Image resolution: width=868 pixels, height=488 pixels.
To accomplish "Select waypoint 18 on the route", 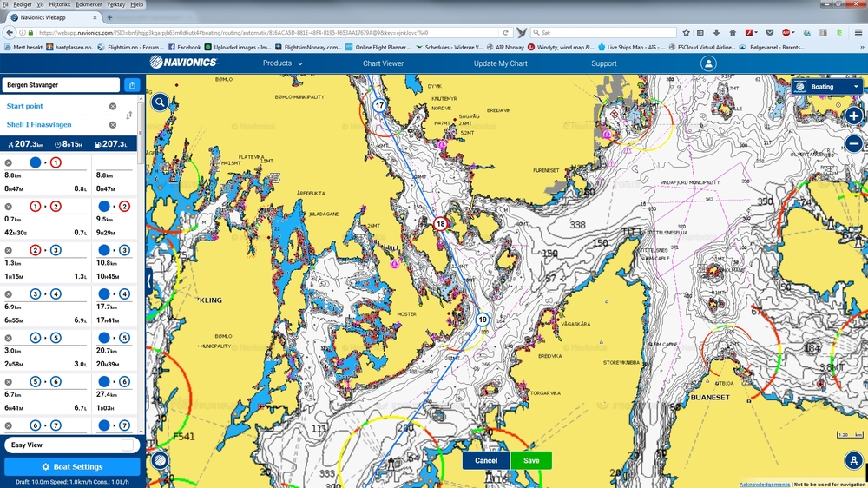I will [x=440, y=224].
